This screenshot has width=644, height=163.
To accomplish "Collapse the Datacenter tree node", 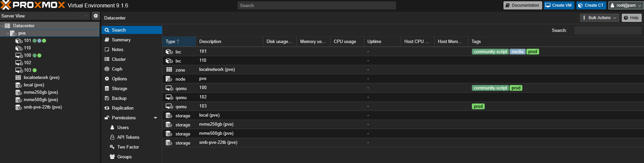I will (x=2, y=26).
